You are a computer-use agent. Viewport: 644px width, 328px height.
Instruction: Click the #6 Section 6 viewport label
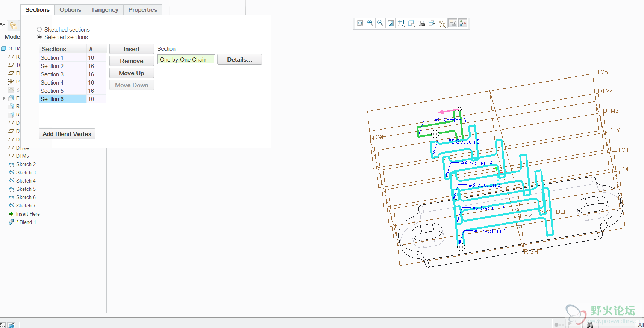[x=450, y=120]
